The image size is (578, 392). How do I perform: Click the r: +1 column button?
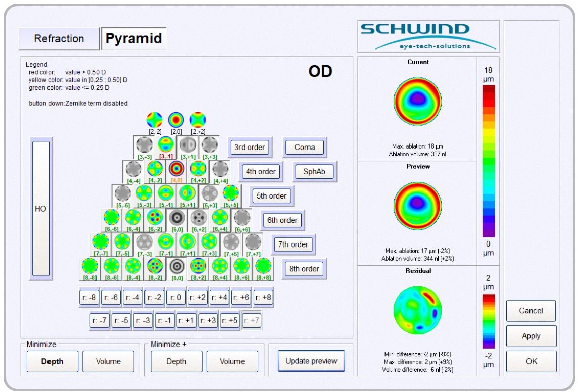click(x=186, y=321)
